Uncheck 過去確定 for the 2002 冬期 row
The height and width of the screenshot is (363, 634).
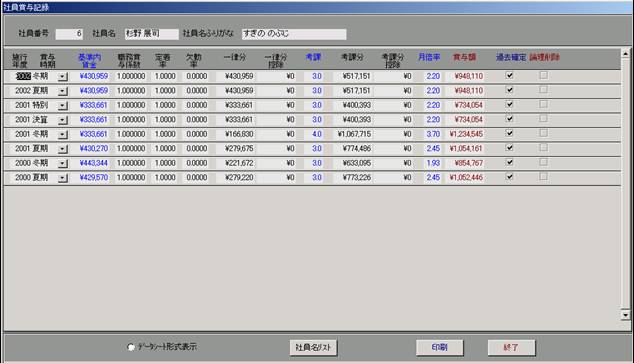(x=509, y=76)
